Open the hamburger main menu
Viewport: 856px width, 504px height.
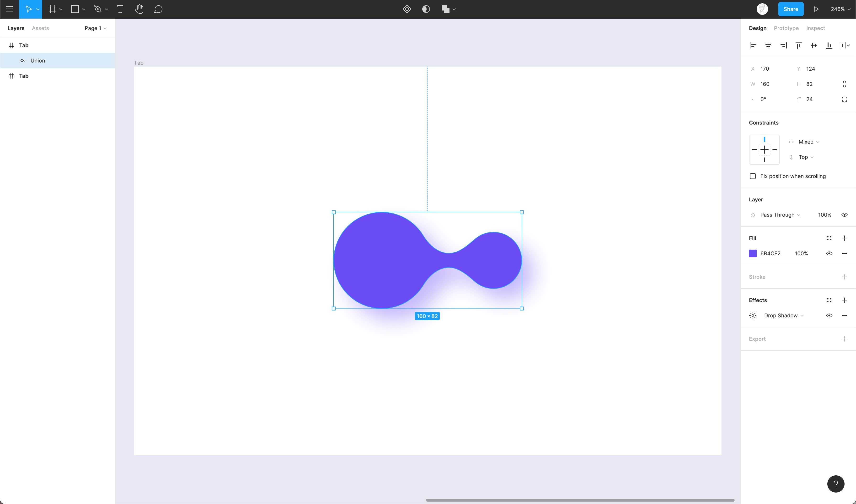tap(10, 9)
